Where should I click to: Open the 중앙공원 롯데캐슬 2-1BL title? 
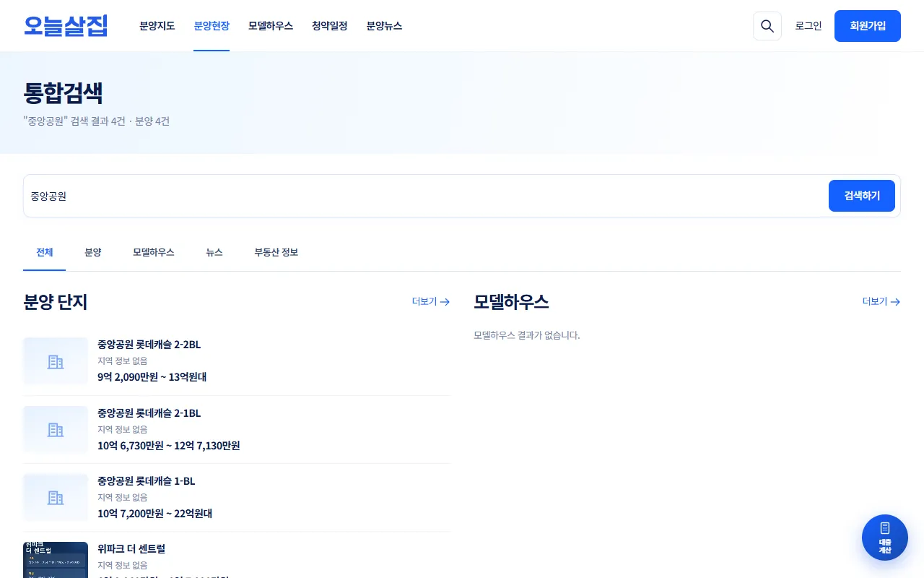point(149,413)
